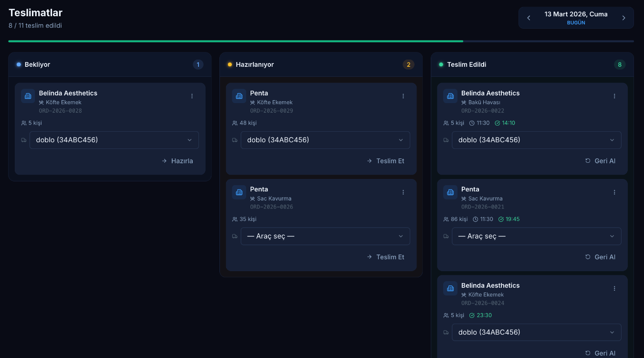Click the BUGÜN label under the date
Image resolution: width=644 pixels, height=358 pixels.
pos(576,22)
